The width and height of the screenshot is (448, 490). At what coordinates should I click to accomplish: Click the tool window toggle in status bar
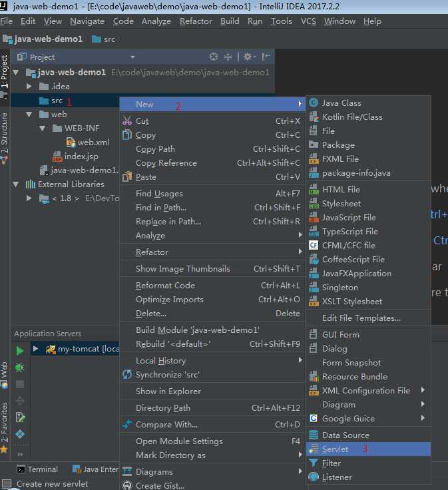click(x=7, y=484)
